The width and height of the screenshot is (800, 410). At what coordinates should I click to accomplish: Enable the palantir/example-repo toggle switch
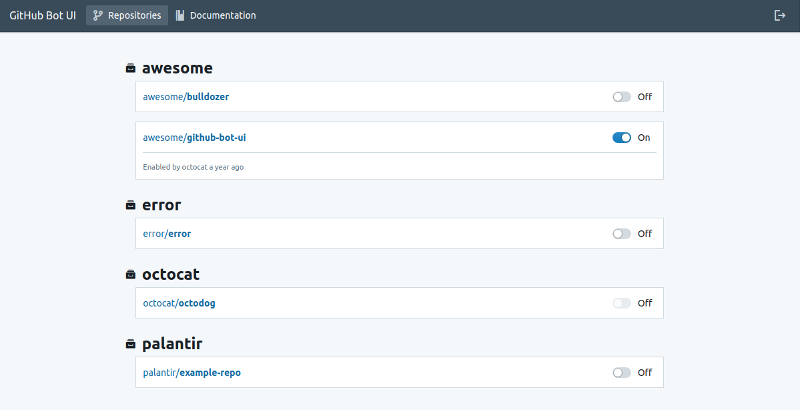(x=621, y=373)
